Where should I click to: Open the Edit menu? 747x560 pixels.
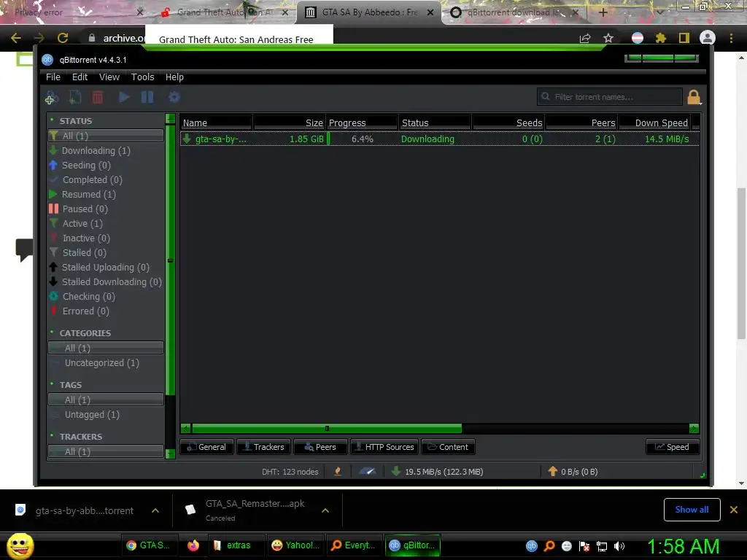pos(80,77)
